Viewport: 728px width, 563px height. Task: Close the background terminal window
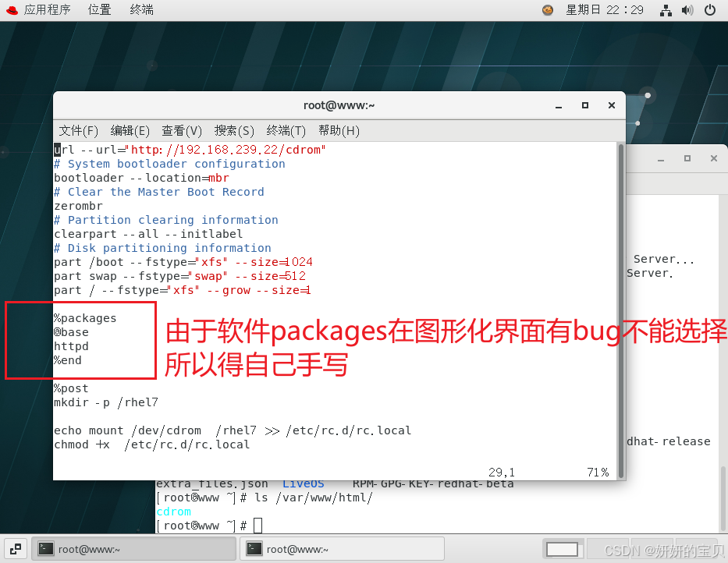click(x=714, y=158)
